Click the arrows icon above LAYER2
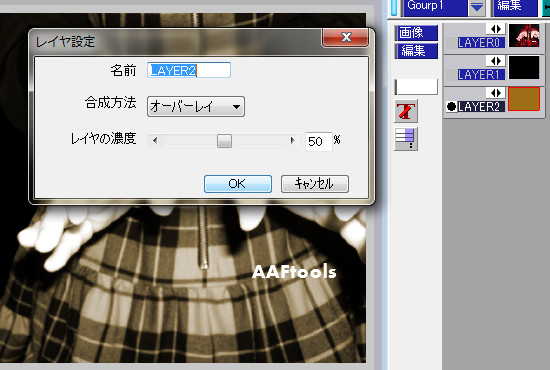The height and width of the screenshot is (370, 550). [x=496, y=93]
